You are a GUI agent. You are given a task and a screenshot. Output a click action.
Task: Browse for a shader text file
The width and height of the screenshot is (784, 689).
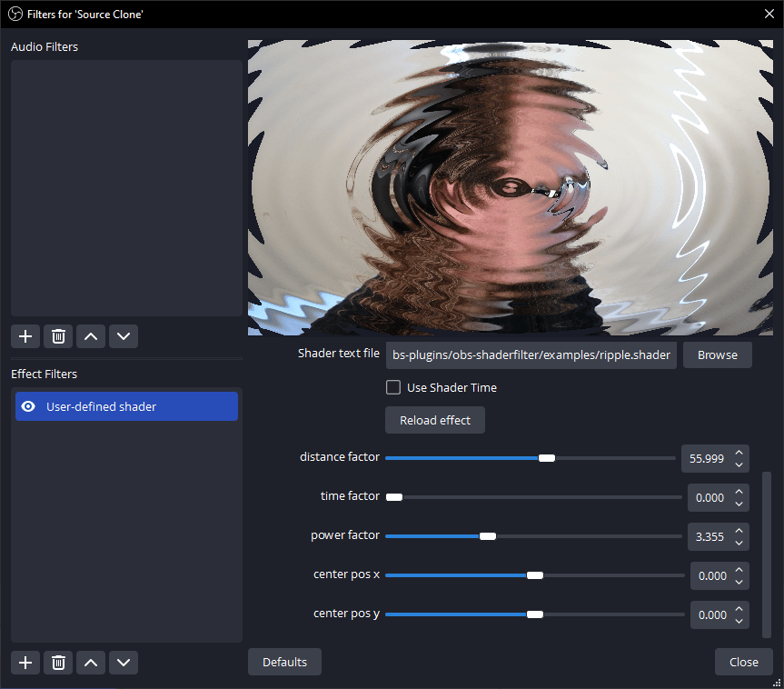point(718,354)
